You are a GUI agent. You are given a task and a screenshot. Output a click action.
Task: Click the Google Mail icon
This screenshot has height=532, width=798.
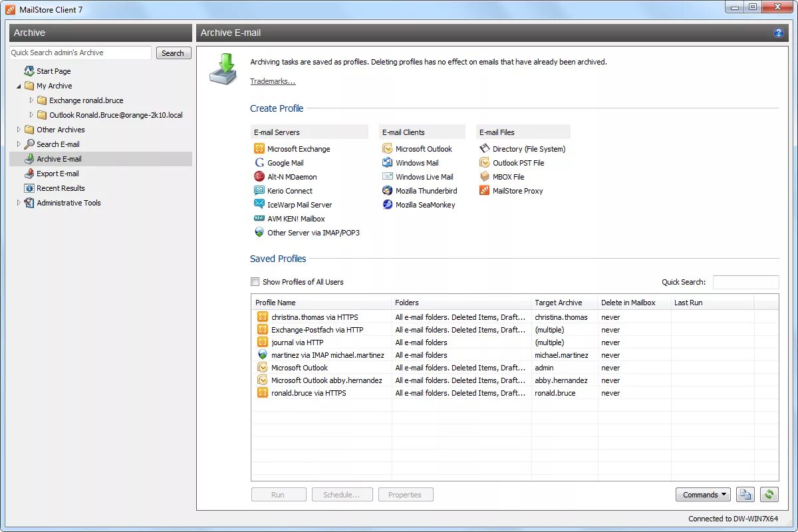[x=259, y=163]
